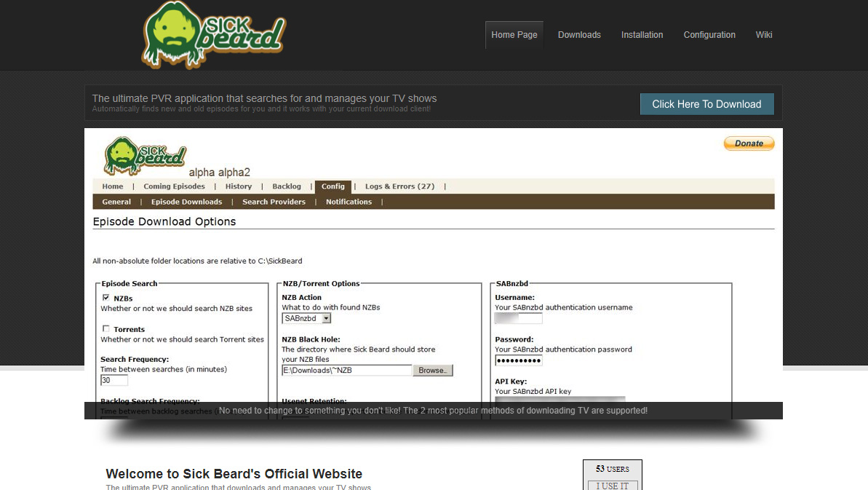Open the Installation page
Screen dimensions: 868x490
point(642,35)
